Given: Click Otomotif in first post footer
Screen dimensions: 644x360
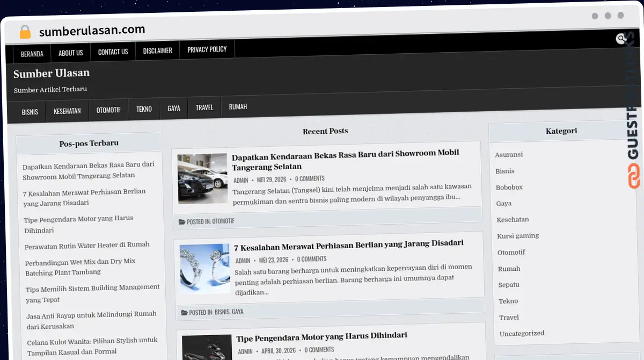Looking at the screenshot, I should coord(223,221).
